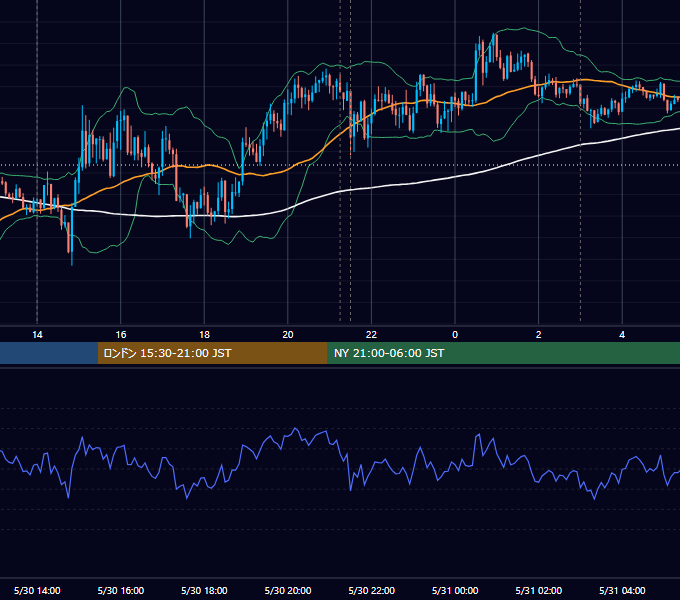This screenshot has width=680, height=600.
Task: Click the 16 hour axis label
Action: click(x=121, y=335)
